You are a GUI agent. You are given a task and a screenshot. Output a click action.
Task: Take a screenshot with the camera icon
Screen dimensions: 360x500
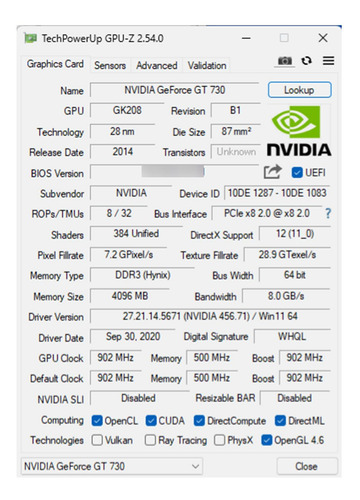[285, 61]
